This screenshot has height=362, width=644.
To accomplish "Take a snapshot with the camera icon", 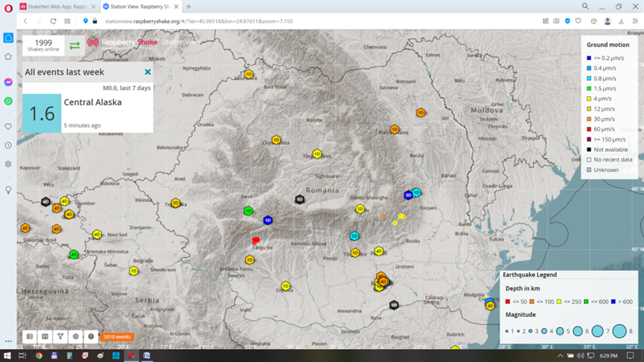I will 556,21.
